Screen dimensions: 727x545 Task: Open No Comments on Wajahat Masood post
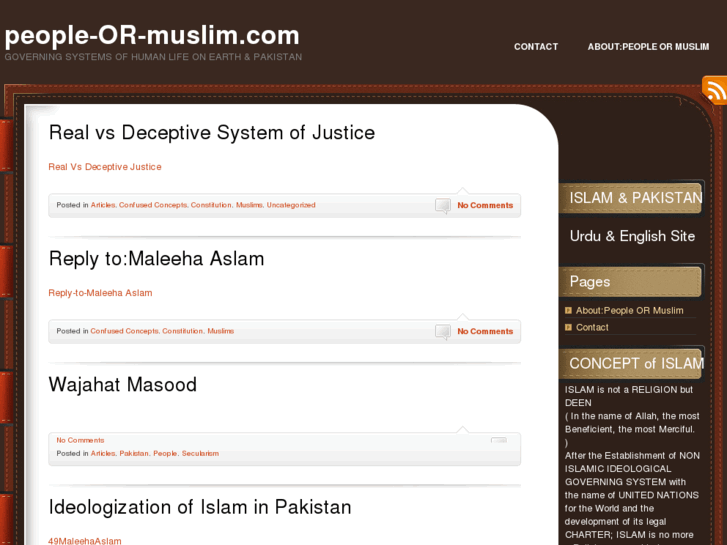coord(80,440)
